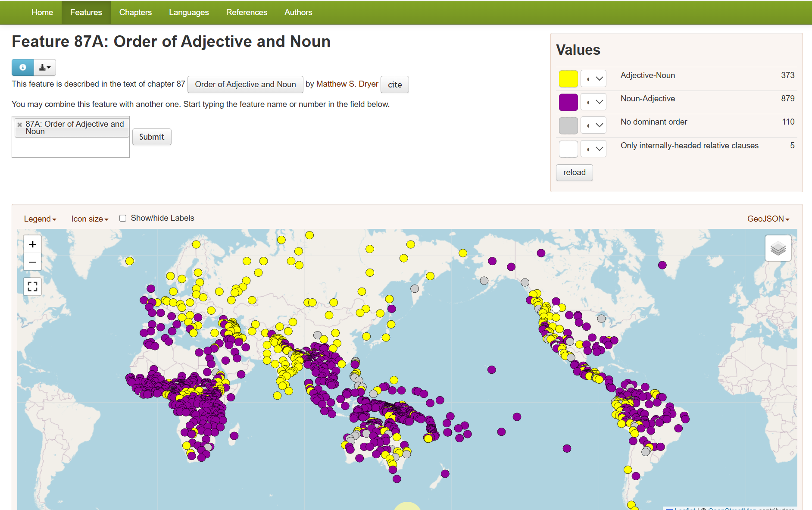This screenshot has height=510, width=812.
Task: Click the reload button
Action: (x=574, y=172)
